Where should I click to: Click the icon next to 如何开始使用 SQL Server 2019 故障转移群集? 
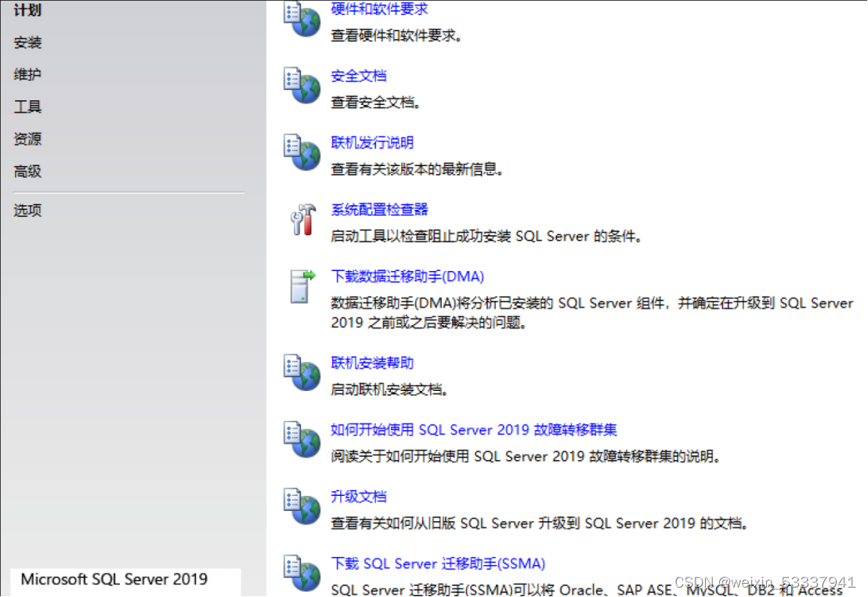(302, 440)
